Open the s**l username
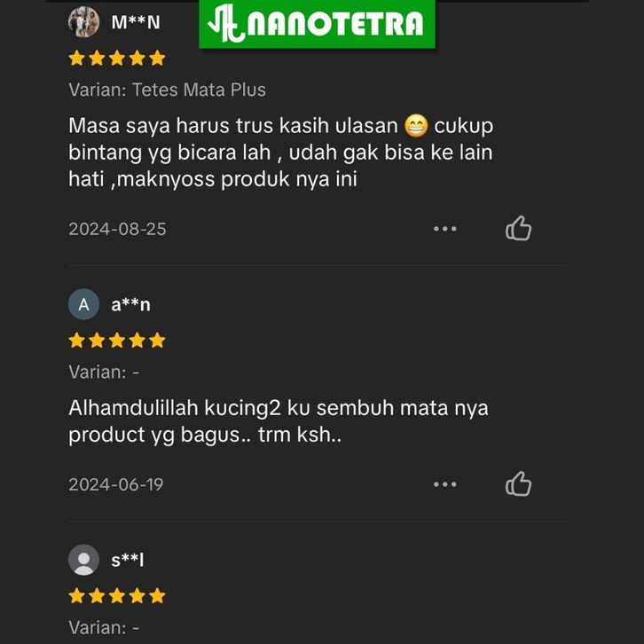This screenshot has height=644, width=644. (128, 560)
